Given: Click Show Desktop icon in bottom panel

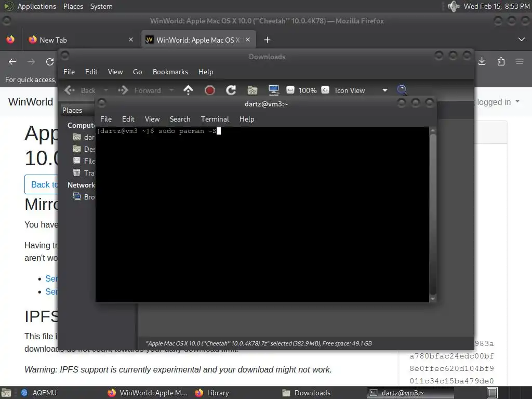Looking at the screenshot, I should point(6,393).
